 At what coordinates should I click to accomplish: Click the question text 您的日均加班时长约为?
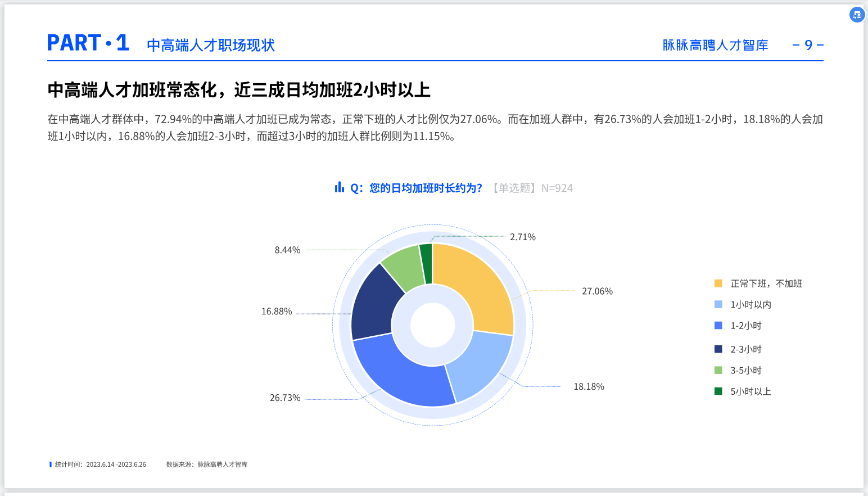426,188
